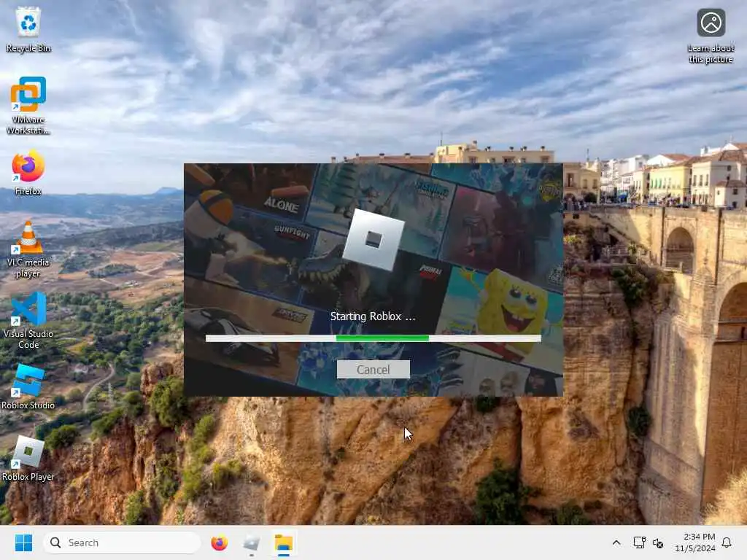Open the clock showing 2:34 PM
Image resolution: width=747 pixels, height=560 pixels.
pyautogui.click(x=695, y=542)
